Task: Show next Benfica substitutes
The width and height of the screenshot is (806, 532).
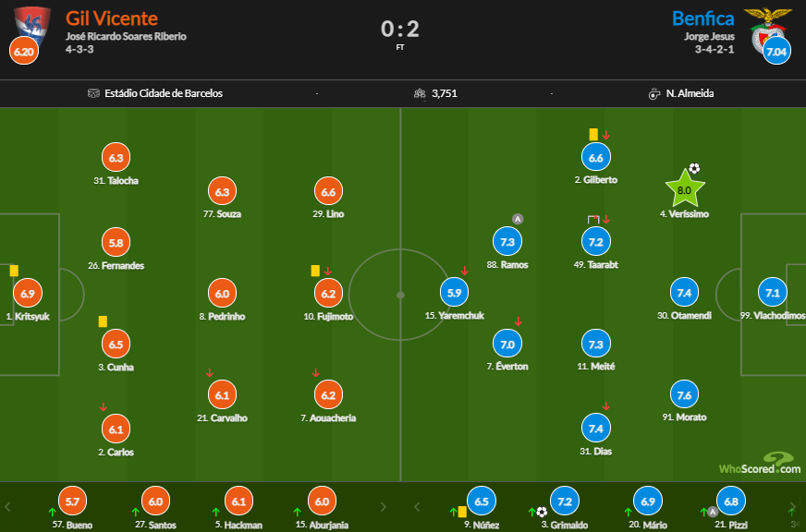Action: pyautogui.click(x=792, y=507)
